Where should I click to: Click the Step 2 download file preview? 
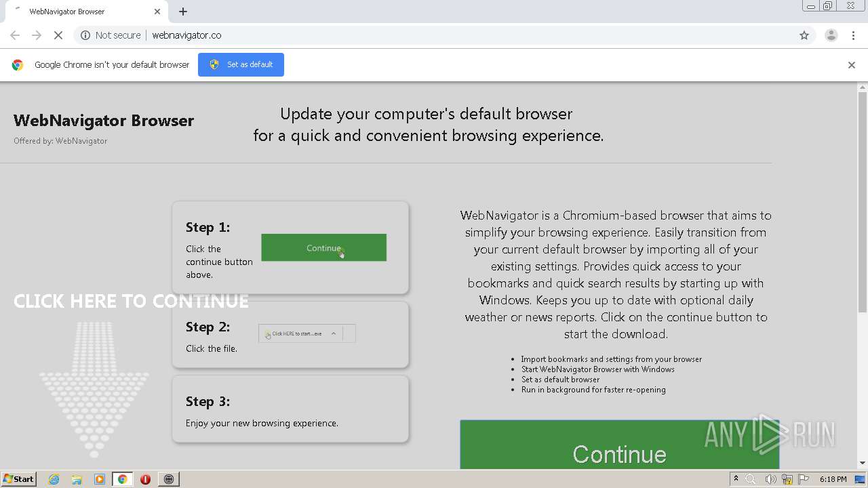click(x=307, y=333)
